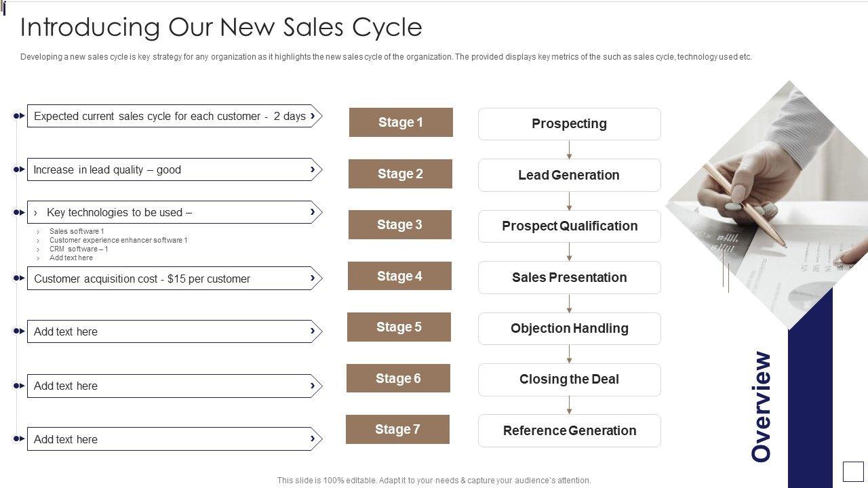The width and height of the screenshot is (868, 488).
Task: Click bullet dot beside Expected current sales cycle
Action: (16, 116)
